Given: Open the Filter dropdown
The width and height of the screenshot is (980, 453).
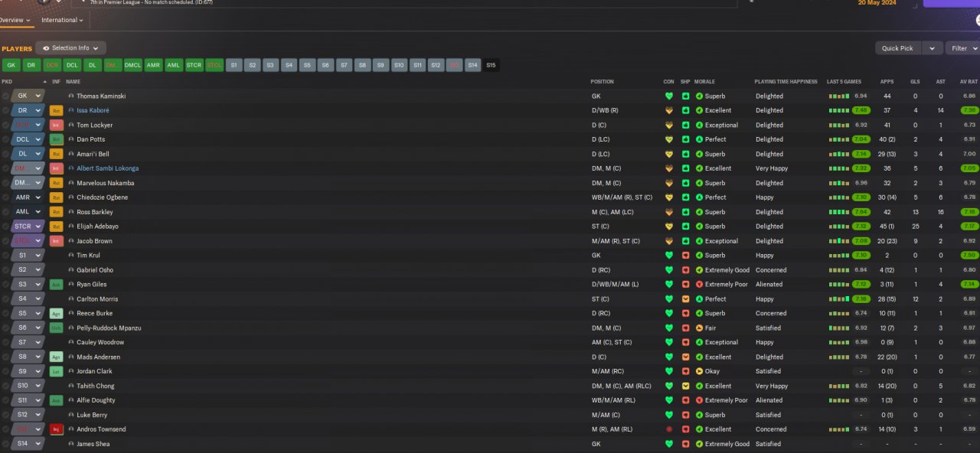Looking at the screenshot, I should [x=963, y=48].
